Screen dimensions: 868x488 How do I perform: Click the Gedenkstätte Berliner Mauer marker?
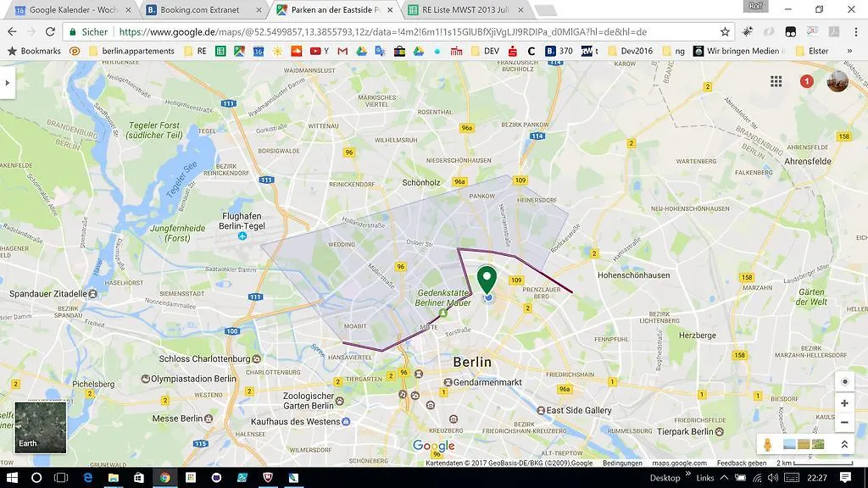pyautogui.click(x=442, y=313)
